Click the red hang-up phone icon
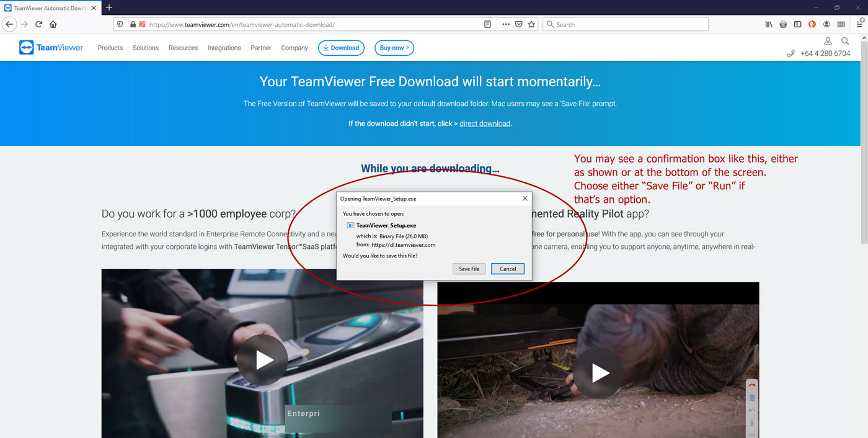 tap(752, 385)
